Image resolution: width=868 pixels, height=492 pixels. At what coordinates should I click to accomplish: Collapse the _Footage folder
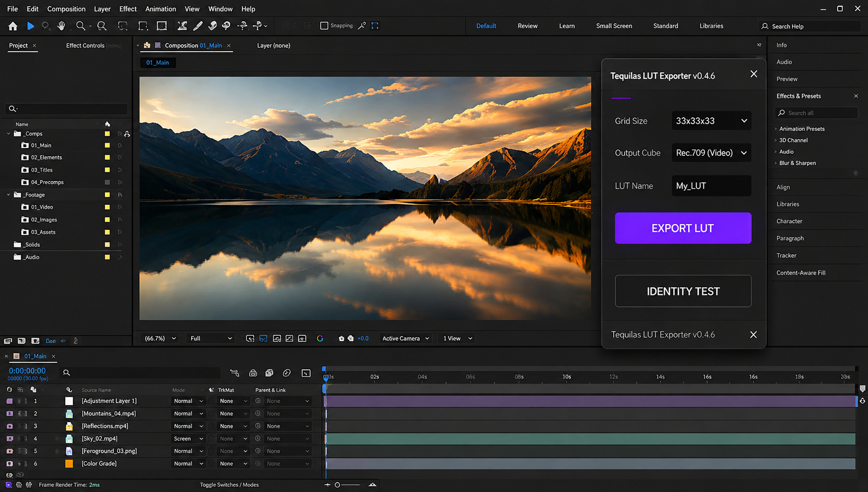click(x=8, y=195)
